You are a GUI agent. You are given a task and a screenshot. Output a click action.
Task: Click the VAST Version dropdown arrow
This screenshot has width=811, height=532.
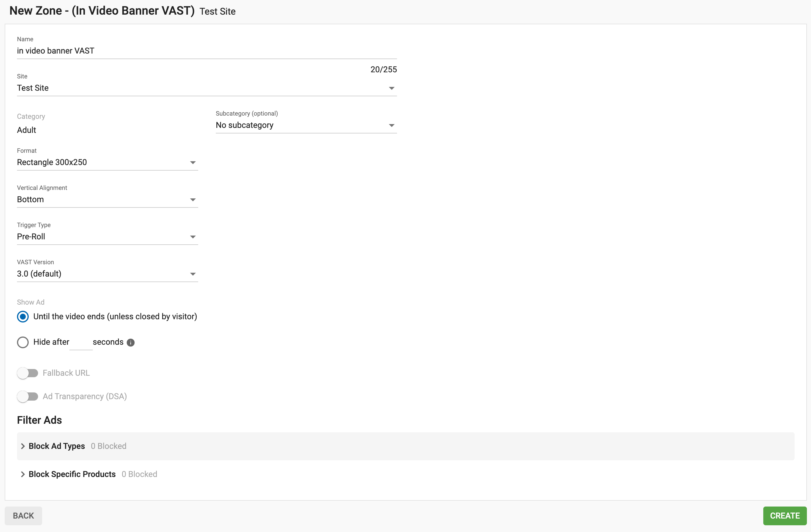[193, 274]
